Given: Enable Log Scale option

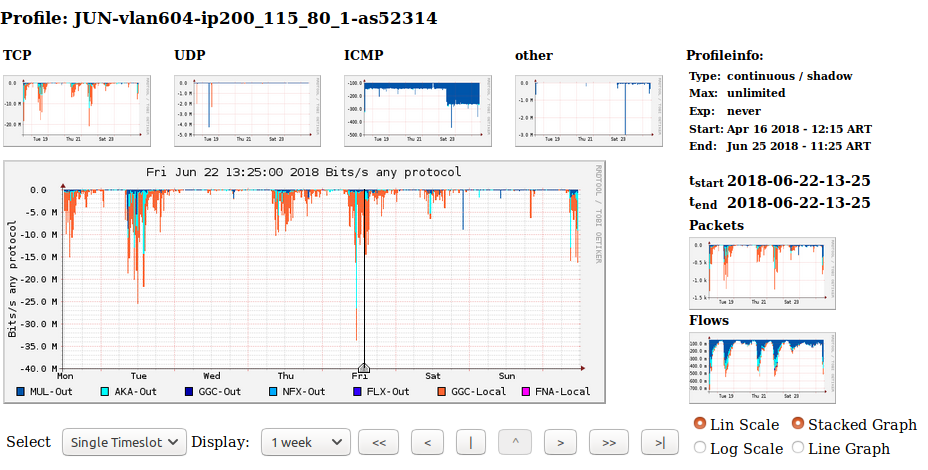Looking at the screenshot, I should click(700, 449).
